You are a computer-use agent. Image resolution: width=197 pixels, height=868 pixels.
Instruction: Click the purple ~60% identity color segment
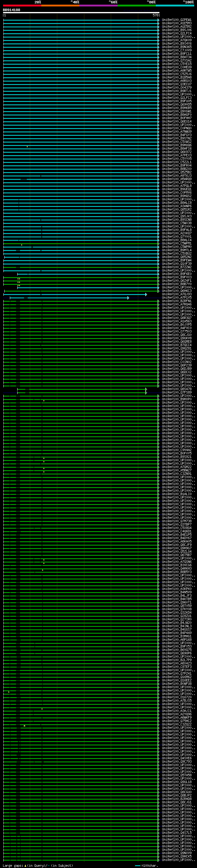point(99,6)
